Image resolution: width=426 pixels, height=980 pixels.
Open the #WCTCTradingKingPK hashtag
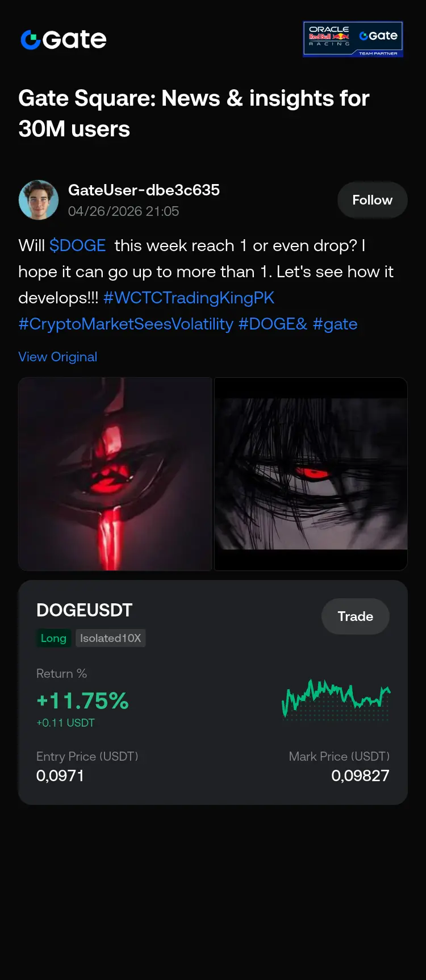click(x=189, y=298)
